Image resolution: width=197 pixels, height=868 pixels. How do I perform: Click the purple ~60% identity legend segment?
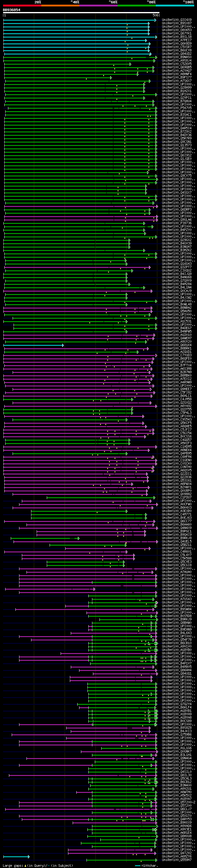tap(99, 6)
